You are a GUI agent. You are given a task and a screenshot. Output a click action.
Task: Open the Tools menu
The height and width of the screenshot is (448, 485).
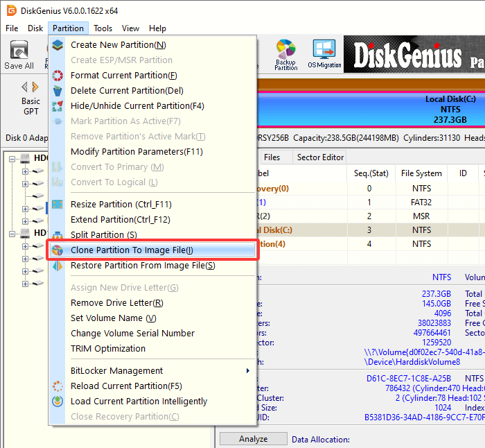pyautogui.click(x=103, y=28)
